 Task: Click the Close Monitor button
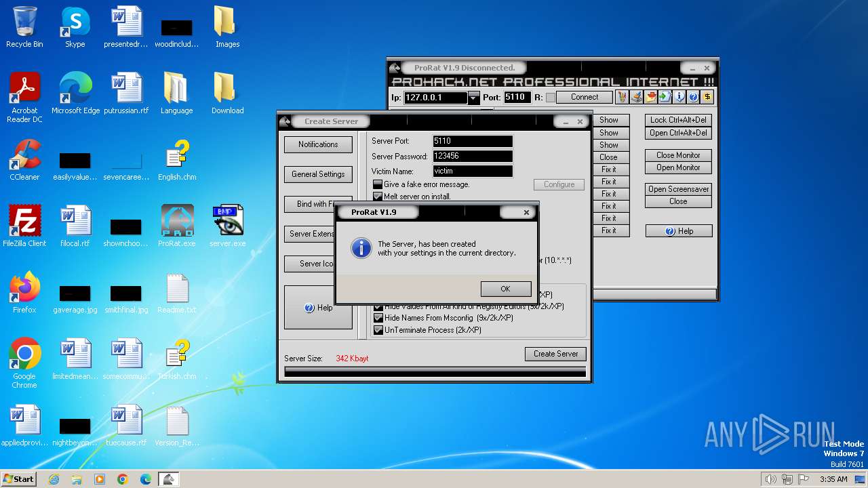[678, 155]
